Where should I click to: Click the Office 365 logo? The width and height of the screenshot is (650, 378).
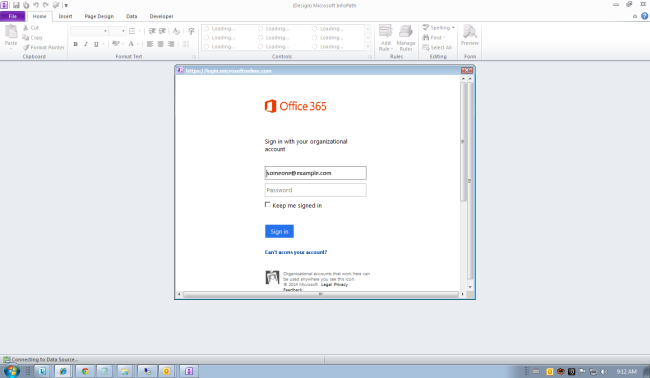[x=296, y=106]
